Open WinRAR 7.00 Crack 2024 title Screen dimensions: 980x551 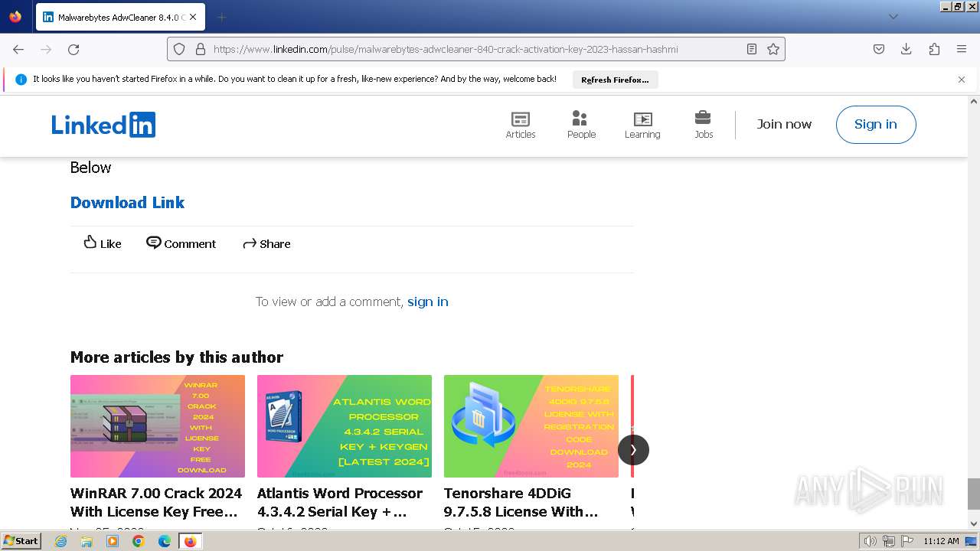point(156,502)
